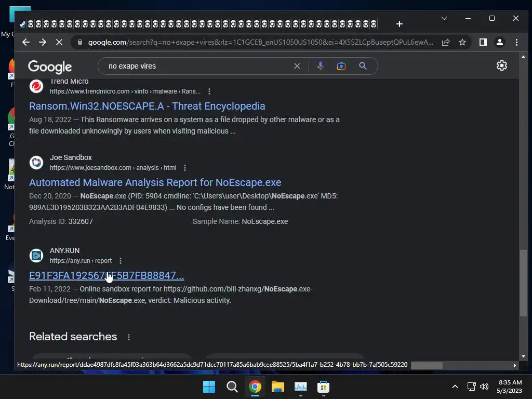Click "Analysis ID: 332607" text
The image size is (532, 399).
click(61, 221)
